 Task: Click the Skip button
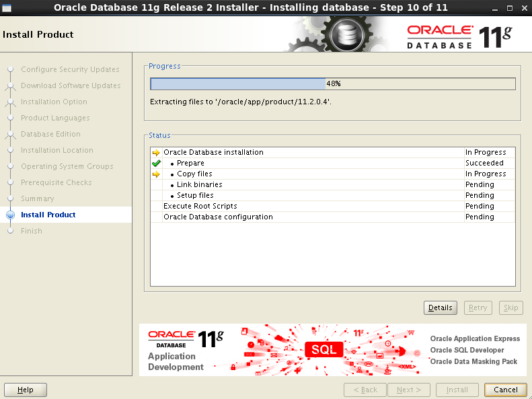510,307
